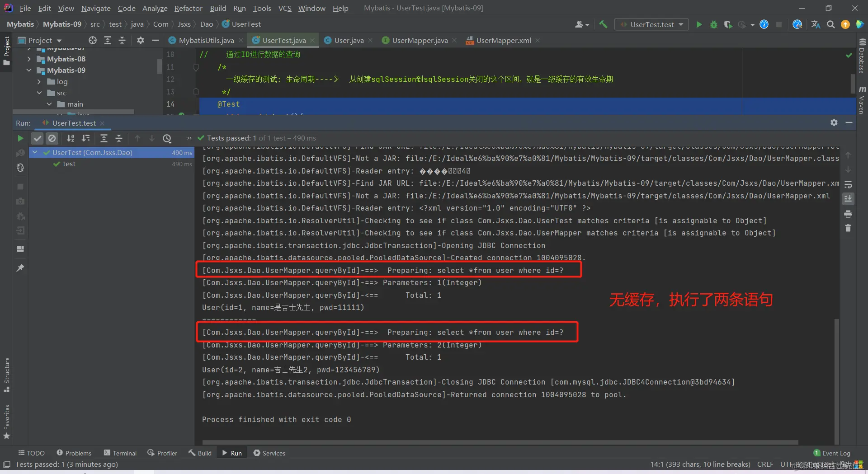Open the Event Log
The width and height of the screenshot is (868, 474).
(832, 453)
